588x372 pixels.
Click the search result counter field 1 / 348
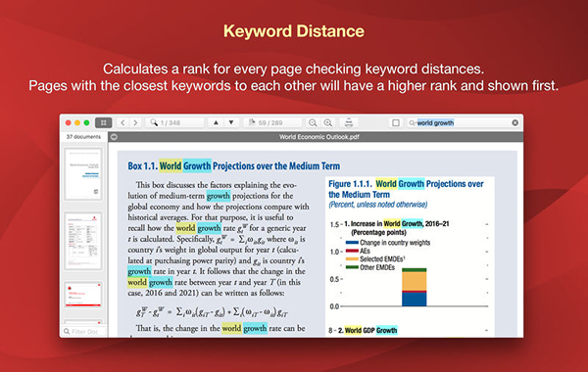click(x=175, y=122)
